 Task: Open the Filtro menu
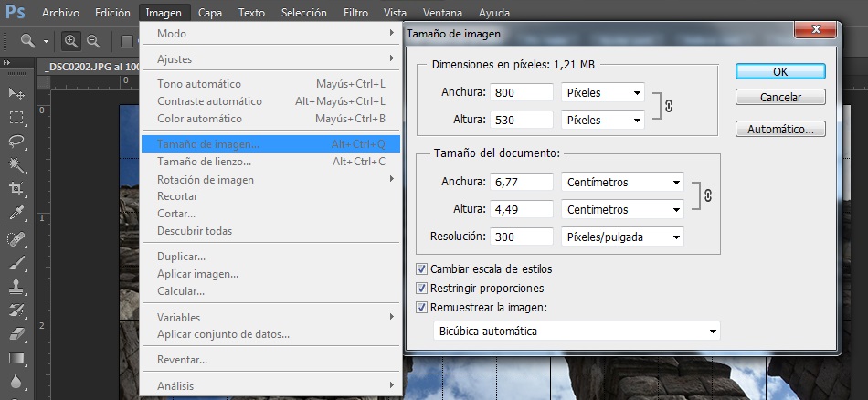tap(355, 13)
